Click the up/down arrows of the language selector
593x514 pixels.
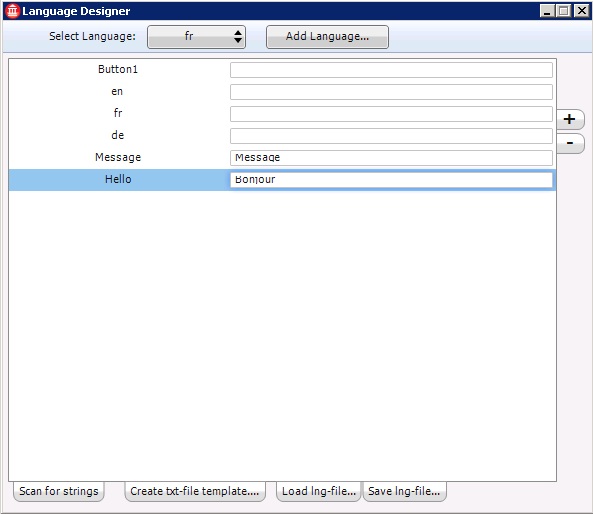[x=238, y=37]
